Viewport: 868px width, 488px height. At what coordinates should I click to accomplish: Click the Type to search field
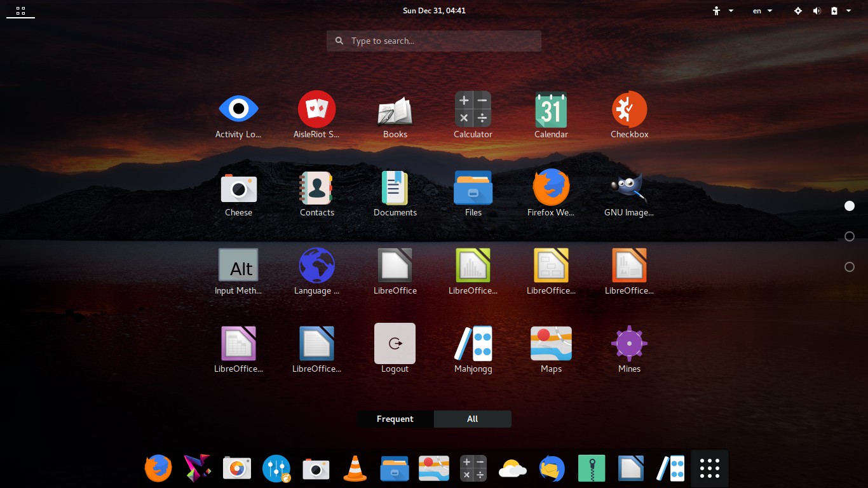tap(434, 41)
